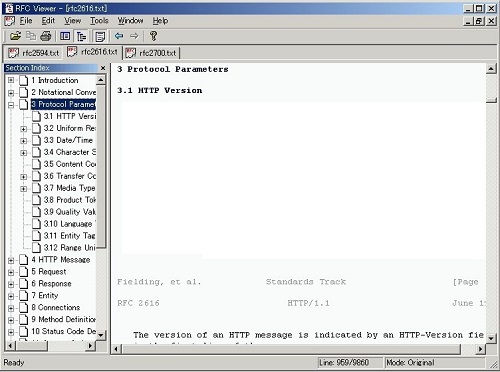Select 3.9 Quality Values tree item
Image resolution: width=500 pixels, height=372 pixels.
click(70, 212)
